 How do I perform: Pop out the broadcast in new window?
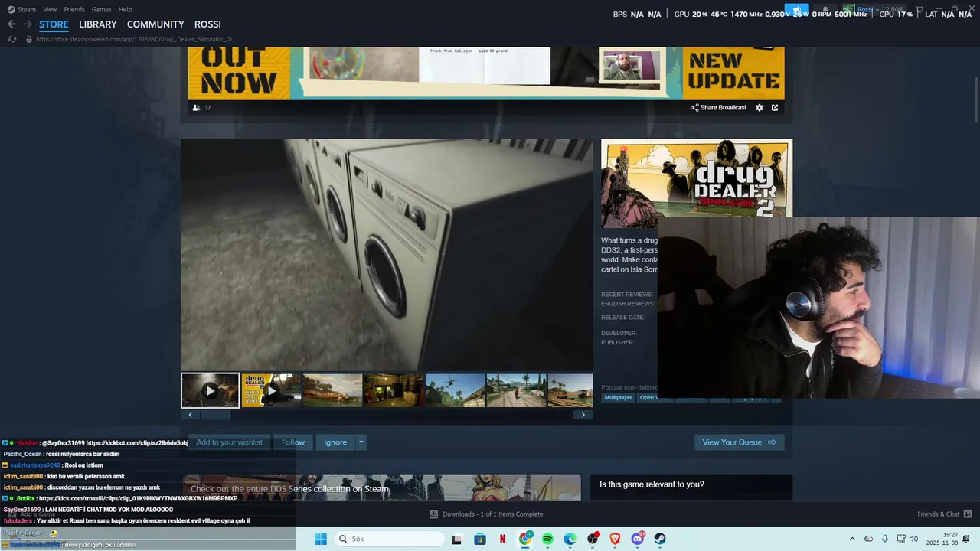click(775, 107)
